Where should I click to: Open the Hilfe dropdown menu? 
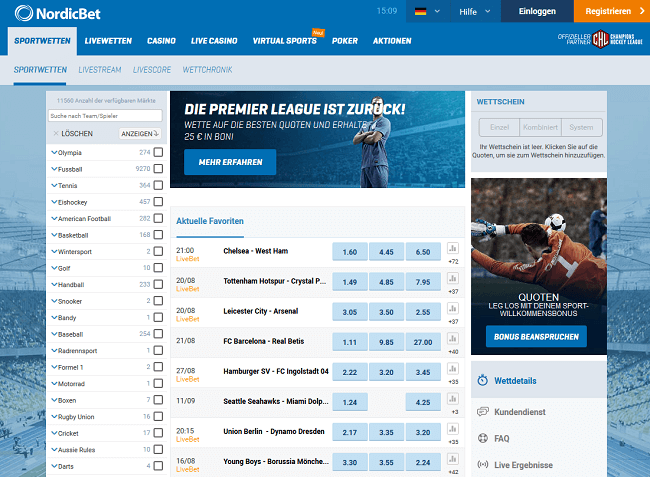click(x=475, y=12)
